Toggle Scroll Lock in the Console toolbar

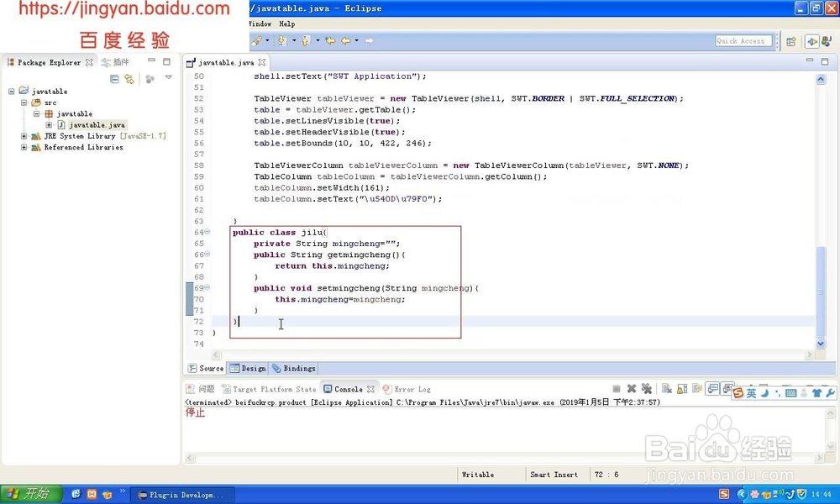pyautogui.click(x=682, y=389)
